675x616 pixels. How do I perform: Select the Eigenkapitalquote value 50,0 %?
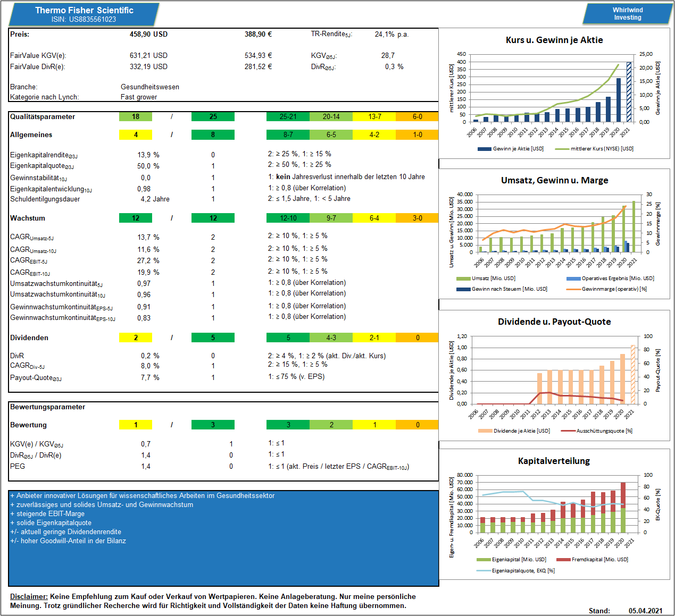click(x=148, y=166)
